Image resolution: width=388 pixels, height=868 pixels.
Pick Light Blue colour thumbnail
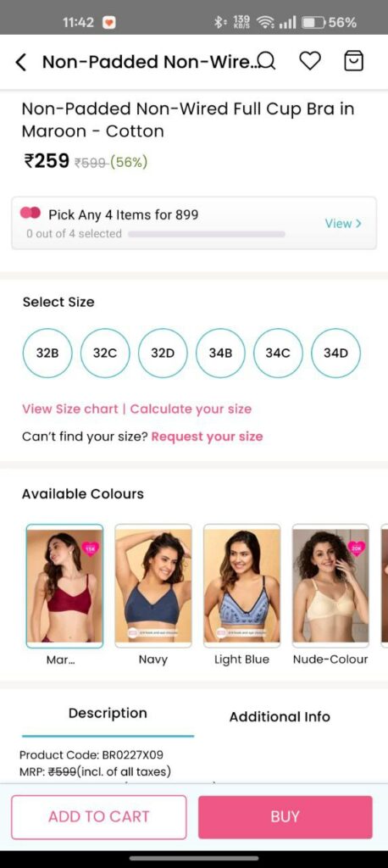point(242,586)
